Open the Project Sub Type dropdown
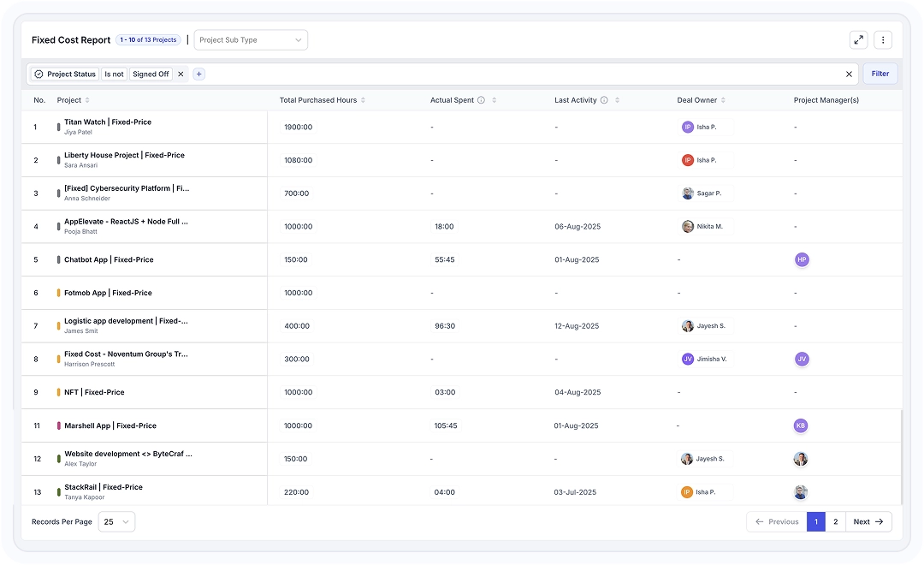The height and width of the screenshot is (565, 924). point(251,40)
